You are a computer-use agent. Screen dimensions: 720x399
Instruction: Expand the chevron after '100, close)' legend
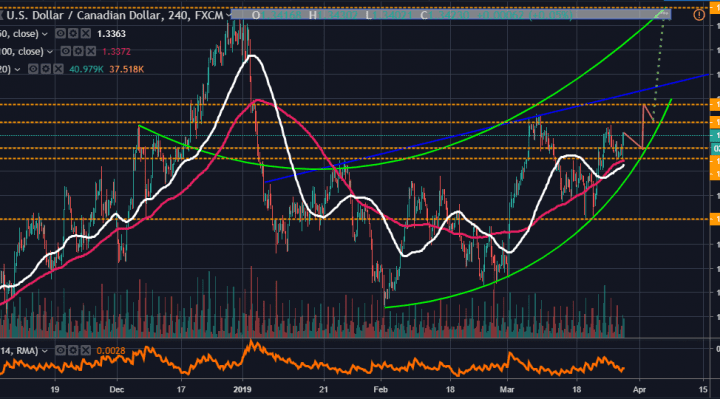[50, 52]
